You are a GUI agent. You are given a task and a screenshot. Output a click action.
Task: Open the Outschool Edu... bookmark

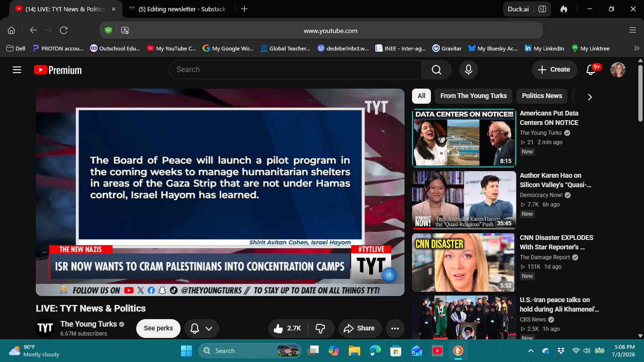(x=115, y=48)
